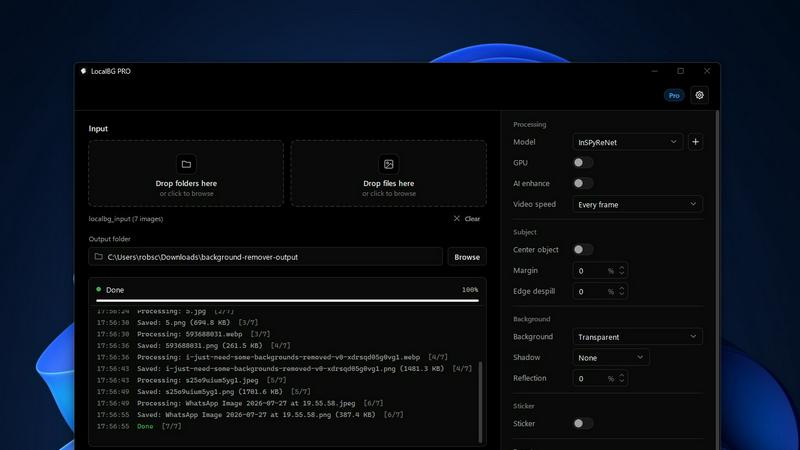
Task: Increase Edge despill with up arrow
Action: (x=621, y=288)
